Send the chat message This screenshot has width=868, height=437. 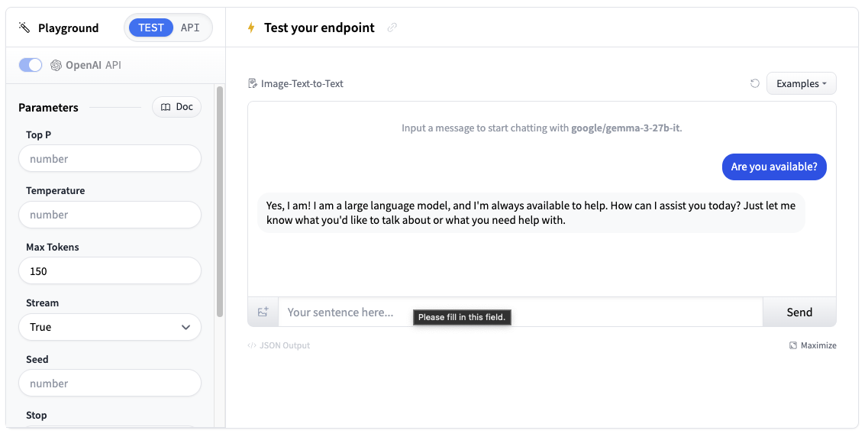click(x=799, y=312)
